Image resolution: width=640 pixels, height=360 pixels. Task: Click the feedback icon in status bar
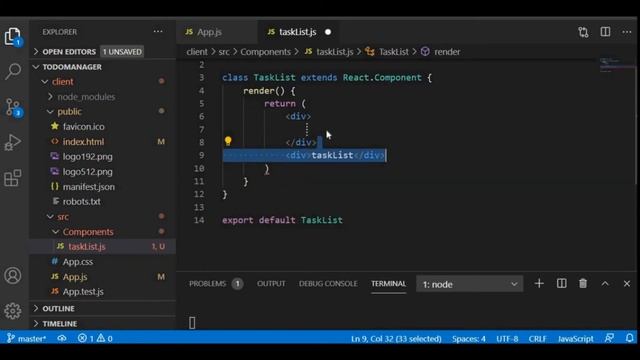pyautogui.click(x=609, y=338)
